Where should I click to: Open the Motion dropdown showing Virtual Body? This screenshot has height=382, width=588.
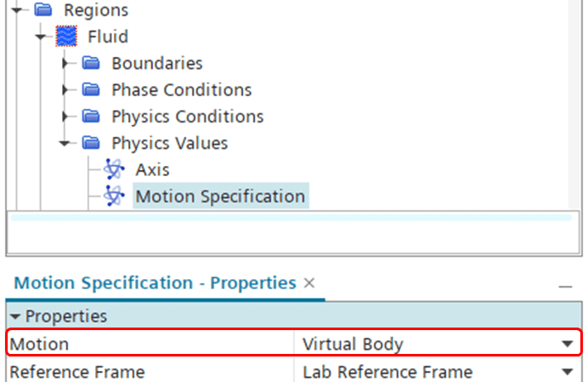567,345
